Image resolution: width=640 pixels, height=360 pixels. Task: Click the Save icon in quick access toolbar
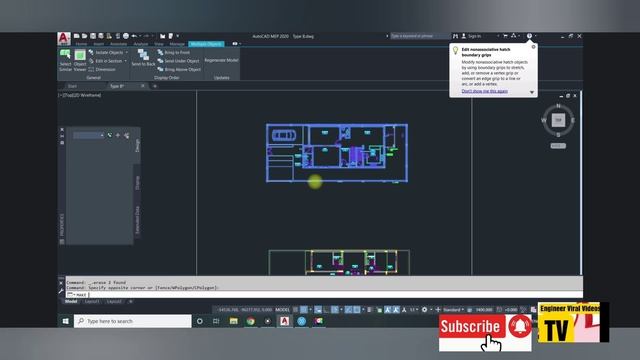(x=93, y=36)
